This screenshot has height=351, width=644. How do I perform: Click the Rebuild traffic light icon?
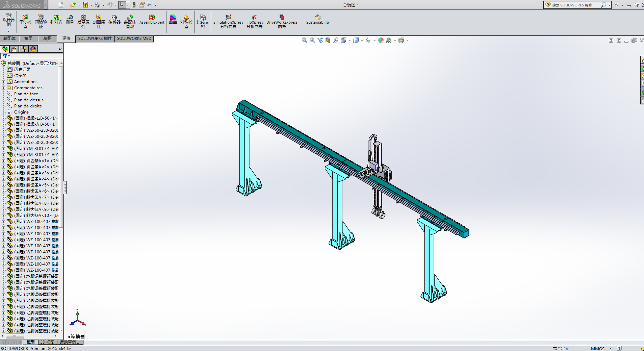[134, 5]
